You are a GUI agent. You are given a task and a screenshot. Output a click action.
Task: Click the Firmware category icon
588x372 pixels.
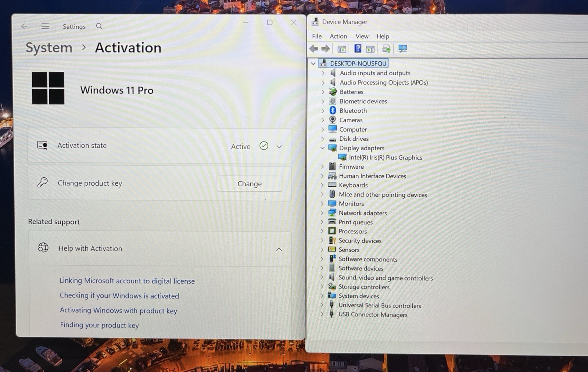(332, 166)
